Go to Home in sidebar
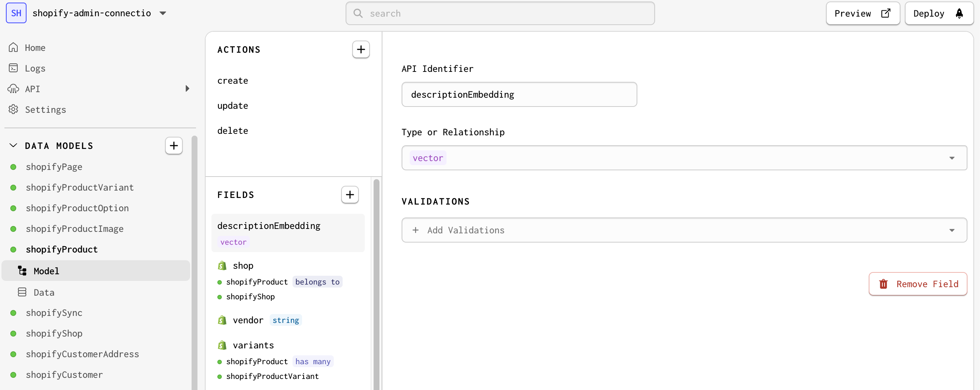This screenshot has width=980, height=390. (x=35, y=48)
